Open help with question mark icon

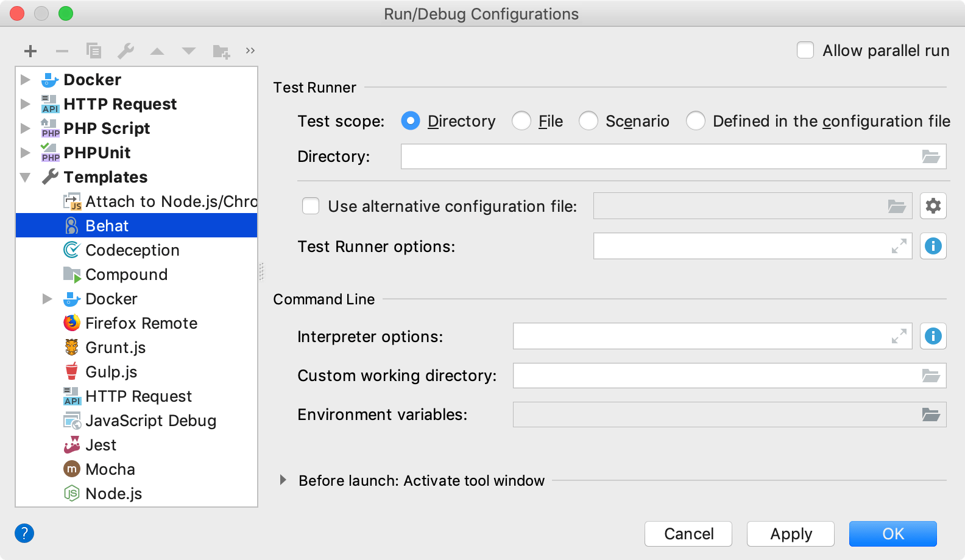click(24, 533)
